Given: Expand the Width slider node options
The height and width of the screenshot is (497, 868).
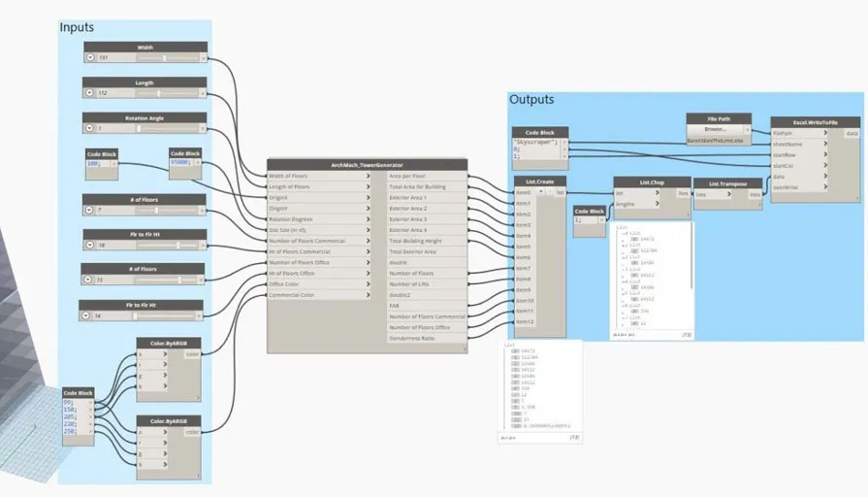Looking at the screenshot, I should pyautogui.click(x=90, y=57).
